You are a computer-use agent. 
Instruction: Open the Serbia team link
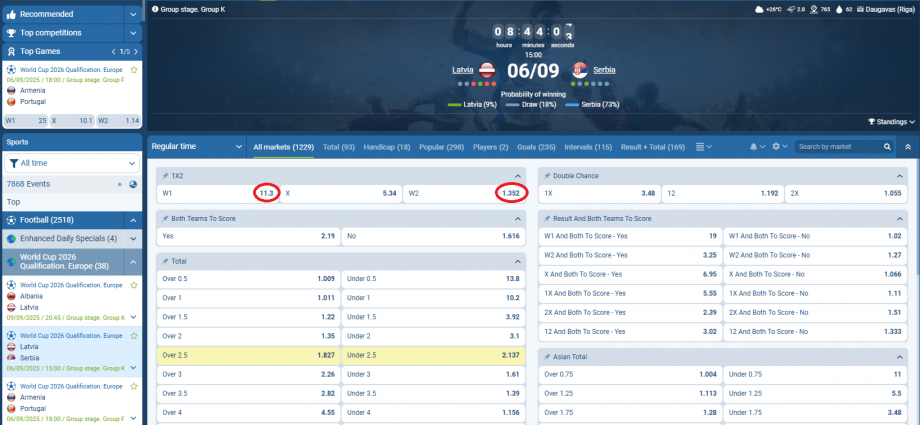click(604, 70)
